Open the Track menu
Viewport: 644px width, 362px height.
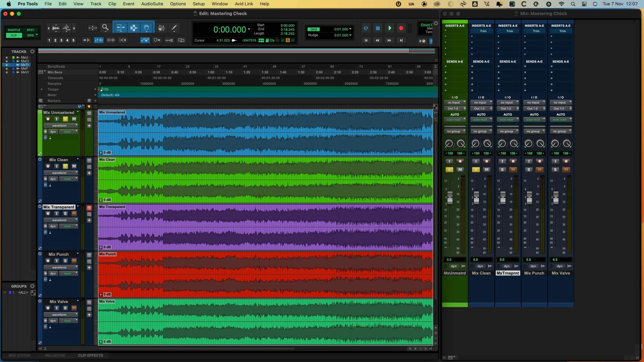[96, 4]
